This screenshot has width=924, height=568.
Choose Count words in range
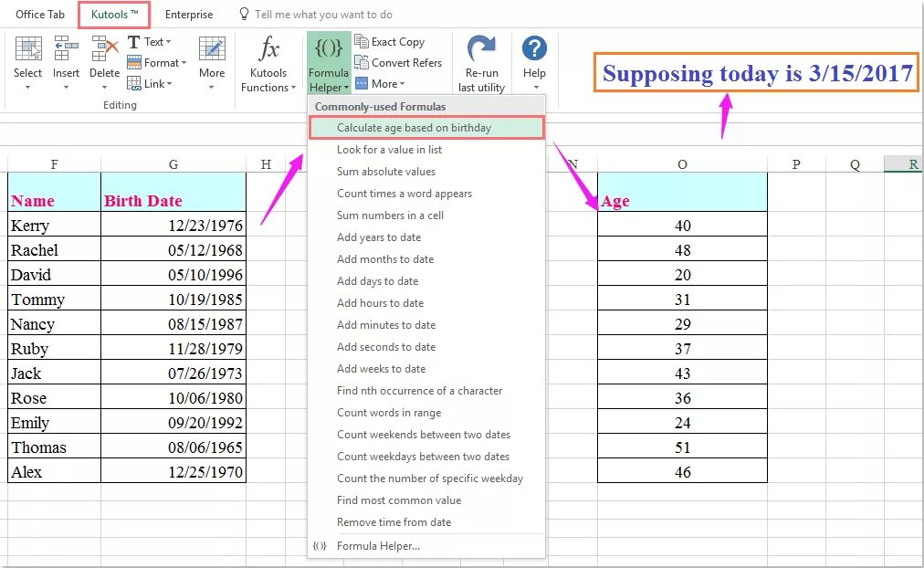pyautogui.click(x=426, y=413)
